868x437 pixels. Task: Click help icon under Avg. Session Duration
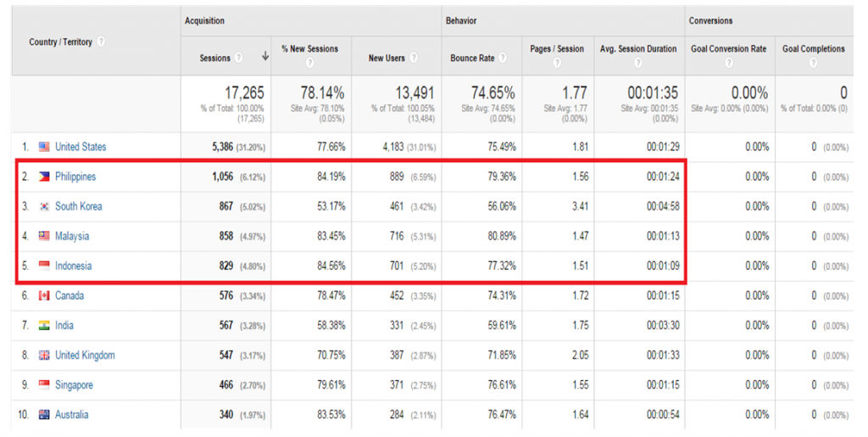pyautogui.click(x=638, y=63)
